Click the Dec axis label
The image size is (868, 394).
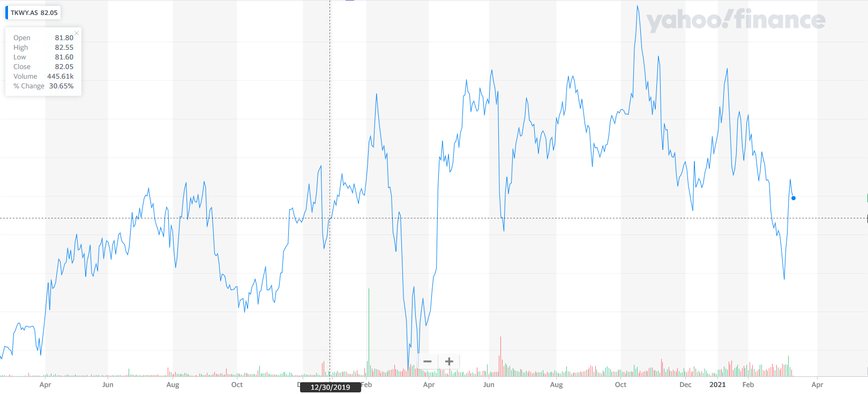click(685, 384)
